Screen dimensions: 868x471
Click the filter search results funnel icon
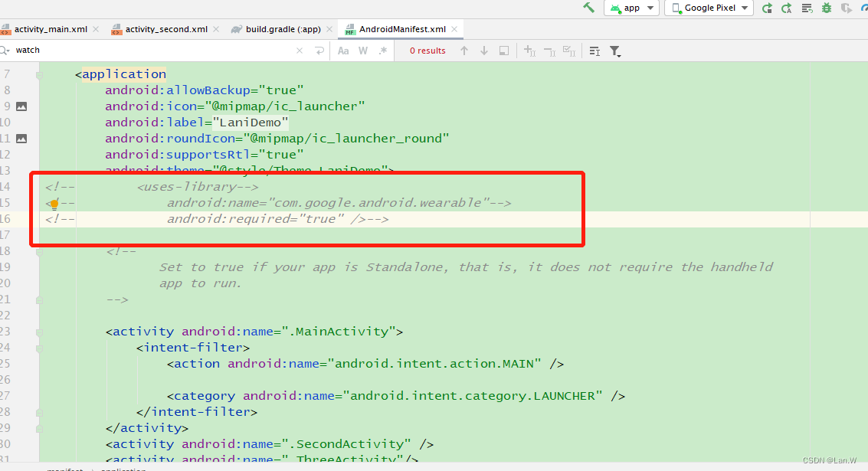(614, 51)
